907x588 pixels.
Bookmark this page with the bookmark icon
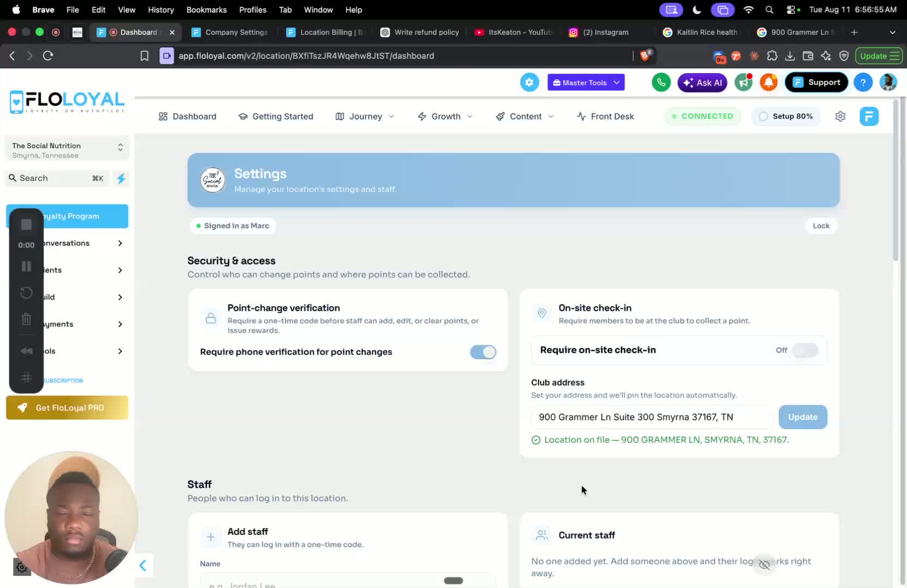click(x=144, y=56)
